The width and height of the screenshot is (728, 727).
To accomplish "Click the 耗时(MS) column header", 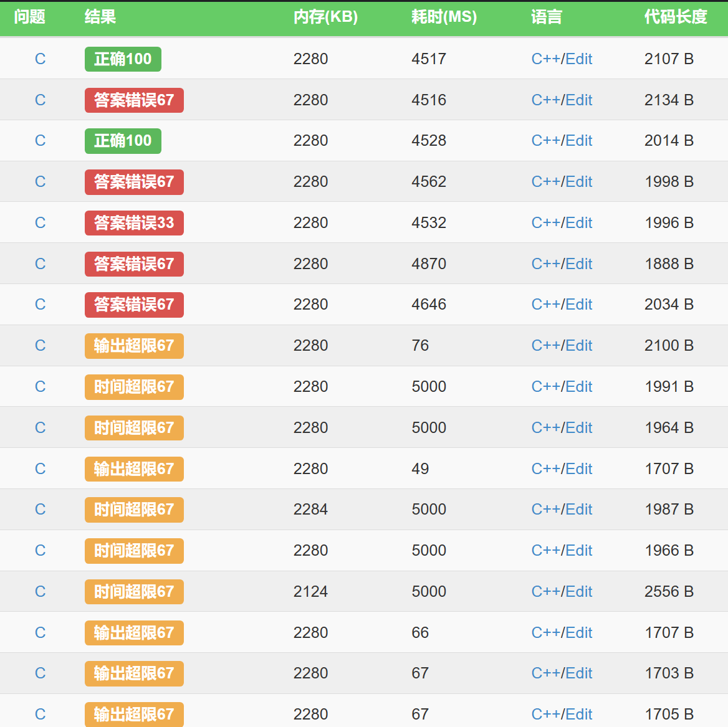I will tap(444, 17).
